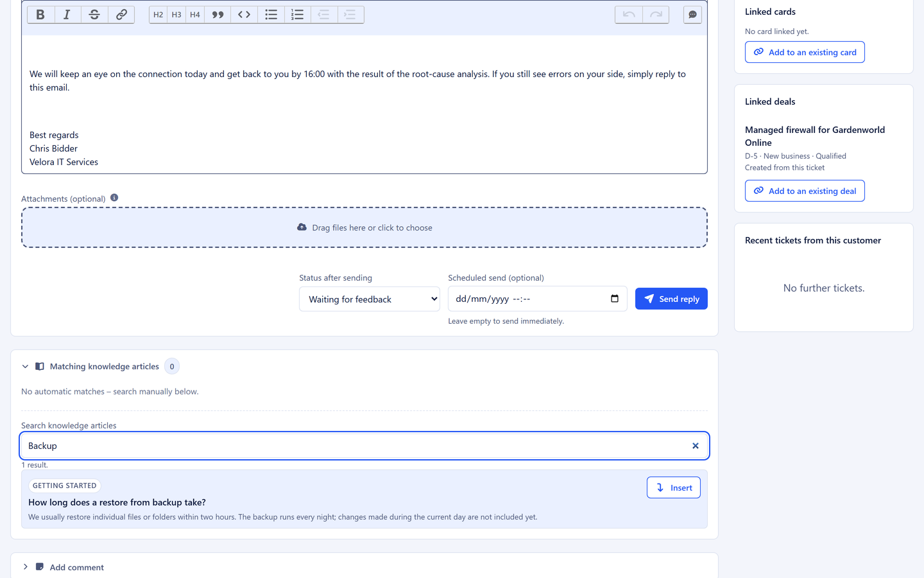Insert a hyperlink via toolbar
Viewport: 924px width, 578px height.
point(121,15)
